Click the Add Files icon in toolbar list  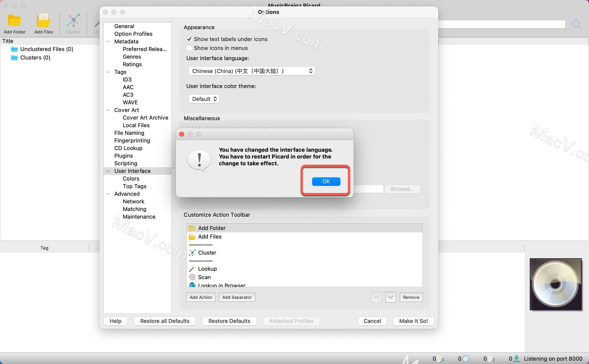(192, 237)
